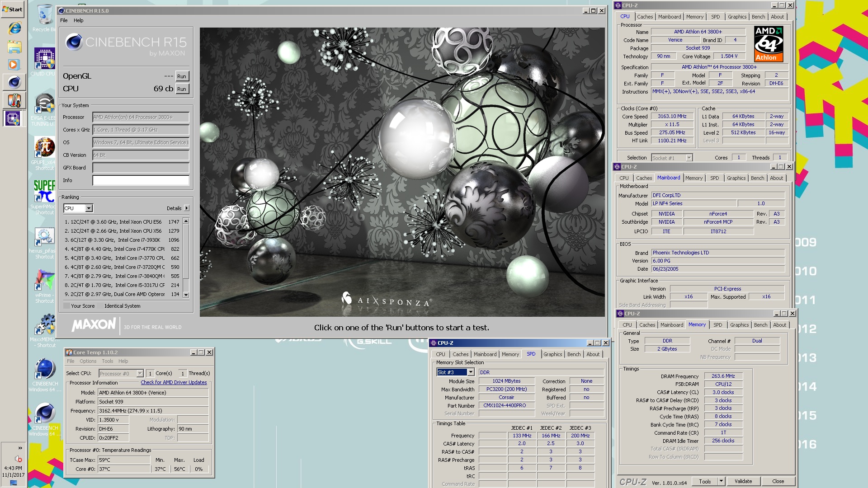Click the Cinebench R15 logo sphere
The width and height of the screenshot is (868, 488).
click(74, 42)
